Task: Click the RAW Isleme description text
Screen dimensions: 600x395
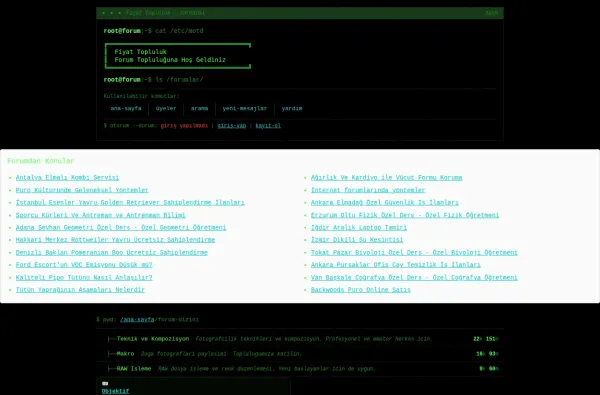Action: [267, 369]
